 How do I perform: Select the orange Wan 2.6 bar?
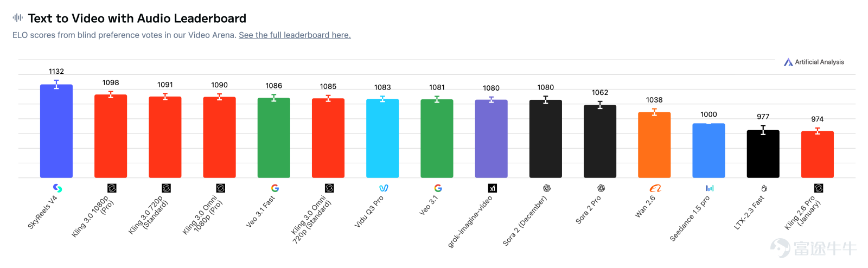point(654,145)
